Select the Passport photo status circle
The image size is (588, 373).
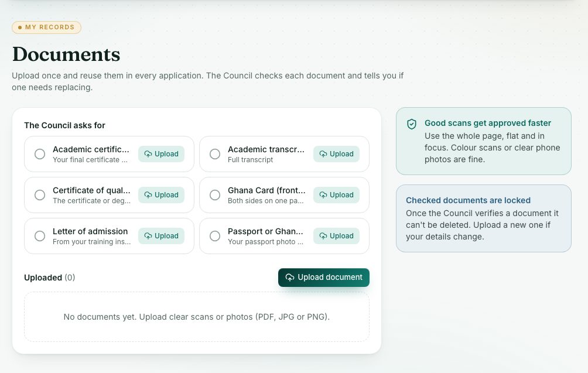point(215,236)
